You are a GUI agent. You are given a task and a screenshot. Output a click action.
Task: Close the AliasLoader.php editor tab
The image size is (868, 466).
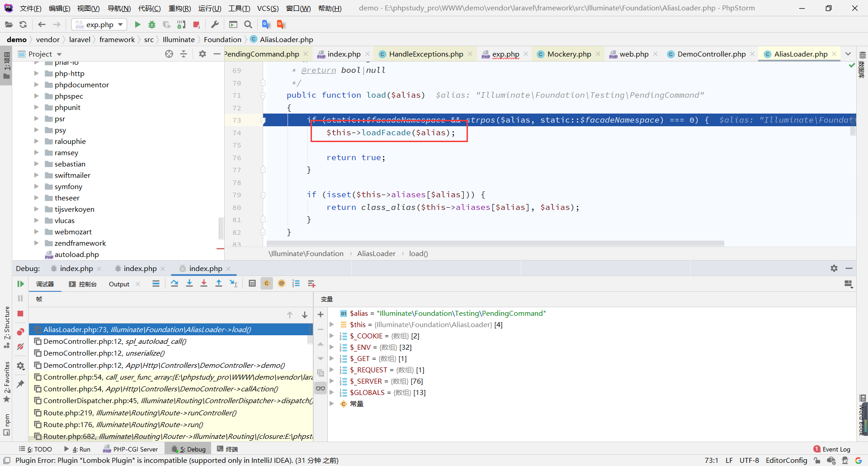[834, 54]
